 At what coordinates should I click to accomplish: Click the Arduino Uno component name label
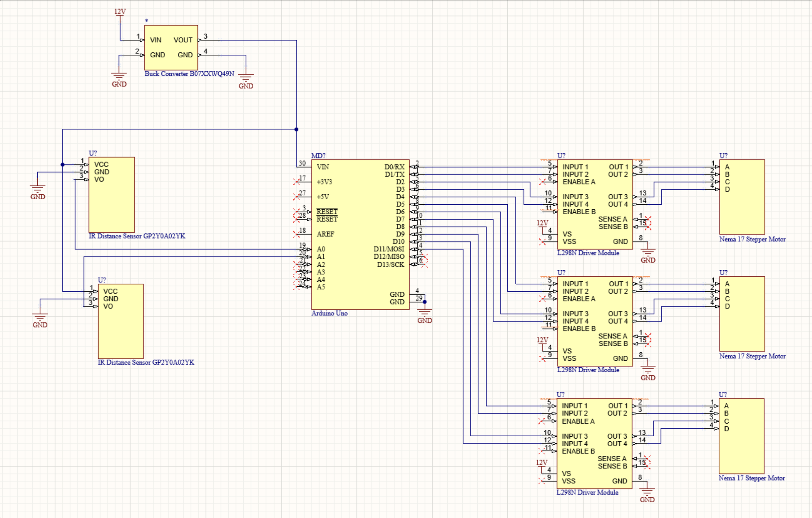pyautogui.click(x=330, y=313)
